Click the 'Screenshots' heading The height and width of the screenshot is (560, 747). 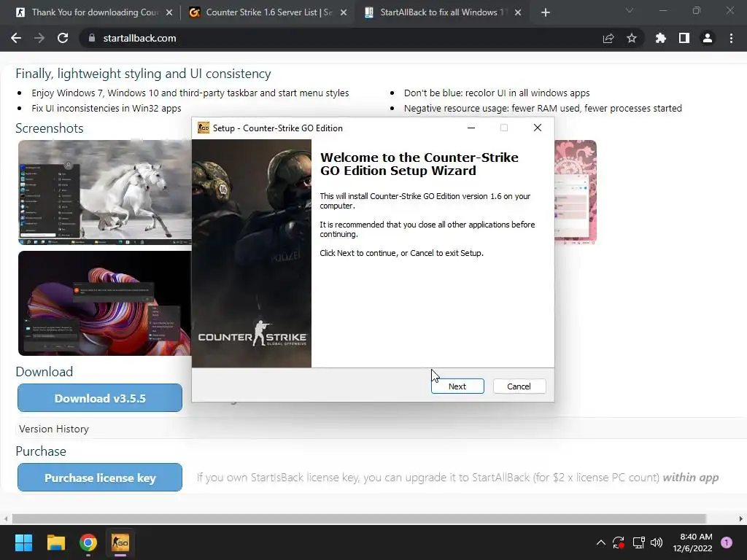pos(50,128)
